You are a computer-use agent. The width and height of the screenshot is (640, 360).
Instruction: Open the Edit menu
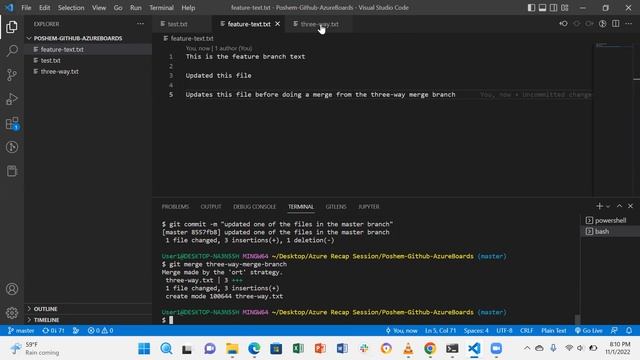[44, 7]
